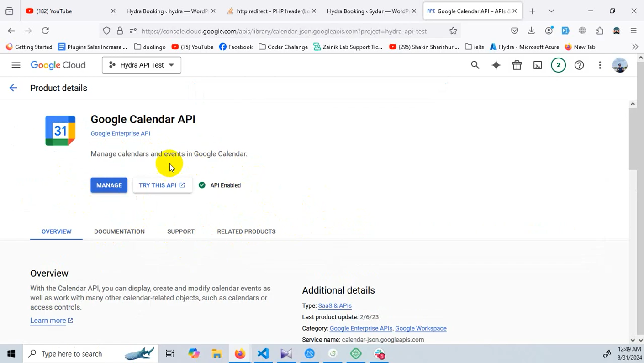Open the Gemini AI sparkle icon
Image resolution: width=644 pixels, height=363 pixels.
tap(496, 65)
